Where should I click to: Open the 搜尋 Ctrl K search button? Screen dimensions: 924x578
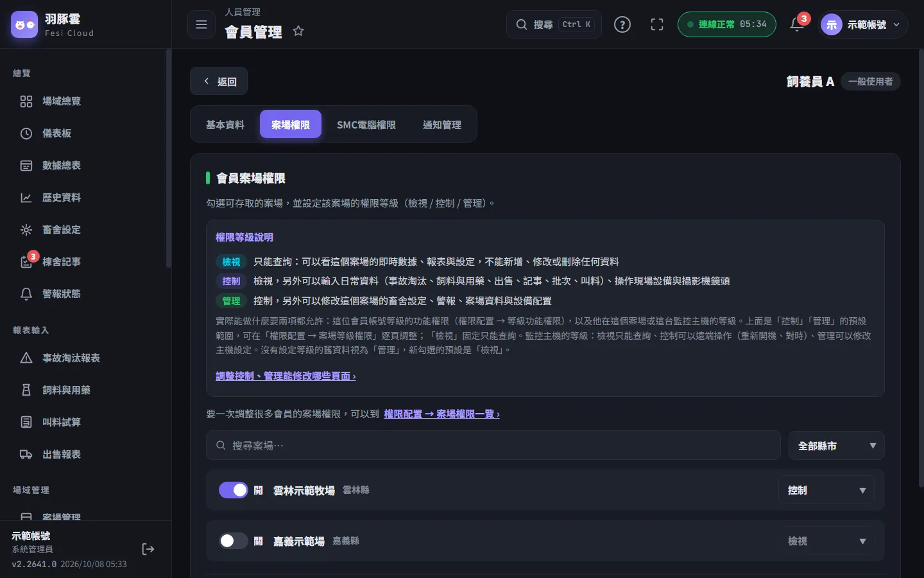[x=554, y=24]
